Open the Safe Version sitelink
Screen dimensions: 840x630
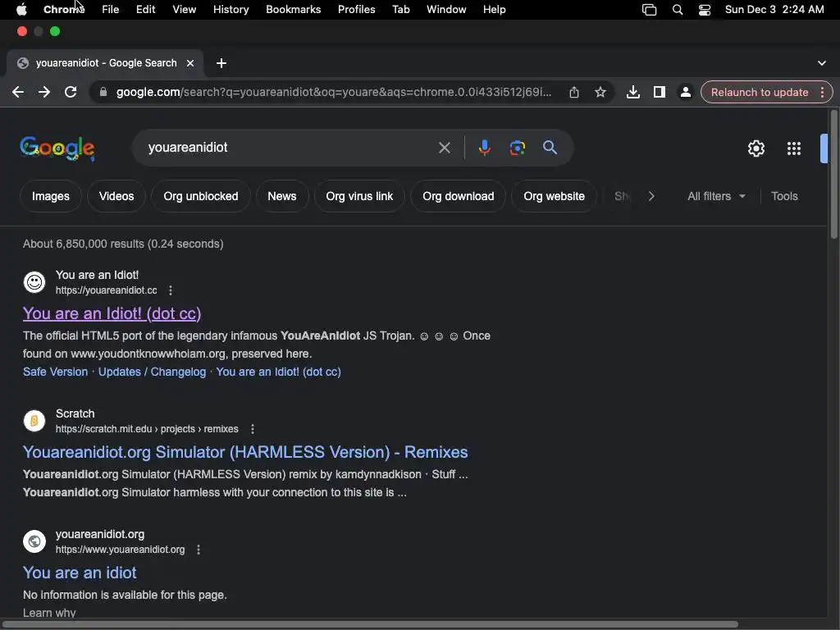55,372
